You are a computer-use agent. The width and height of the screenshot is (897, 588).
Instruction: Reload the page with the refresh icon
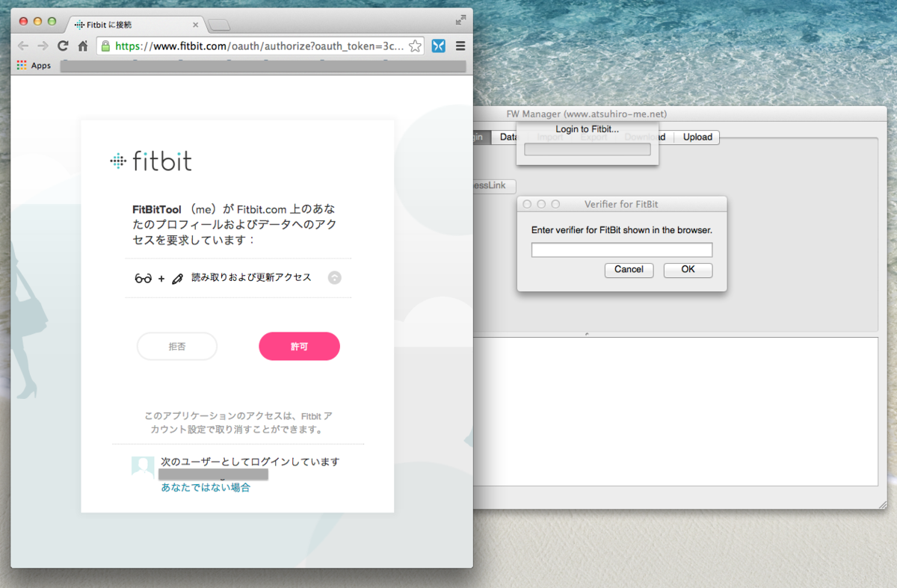pyautogui.click(x=63, y=46)
